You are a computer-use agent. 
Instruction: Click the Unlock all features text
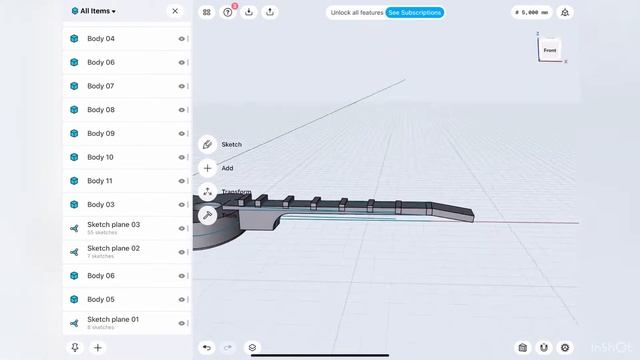[357, 13]
